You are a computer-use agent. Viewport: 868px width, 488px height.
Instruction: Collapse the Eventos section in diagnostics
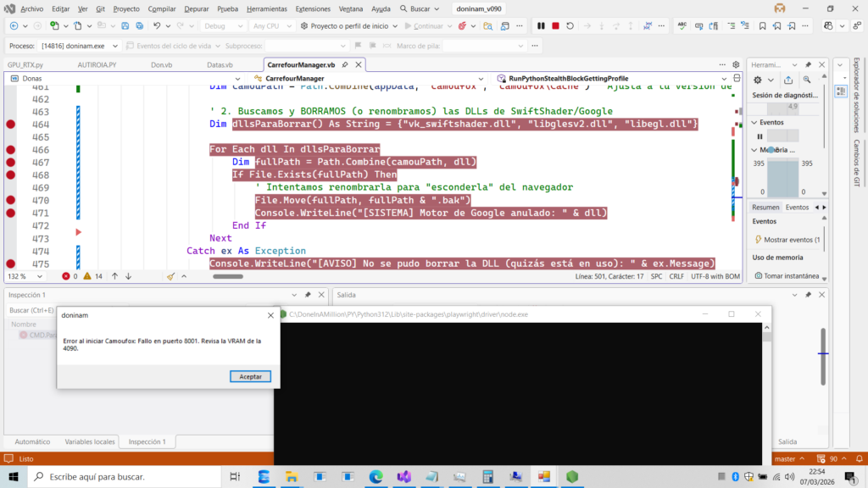coord(754,122)
